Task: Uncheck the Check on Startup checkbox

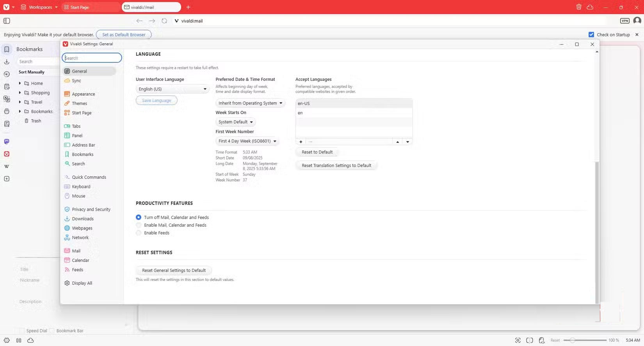Action: pyautogui.click(x=591, y=35)
